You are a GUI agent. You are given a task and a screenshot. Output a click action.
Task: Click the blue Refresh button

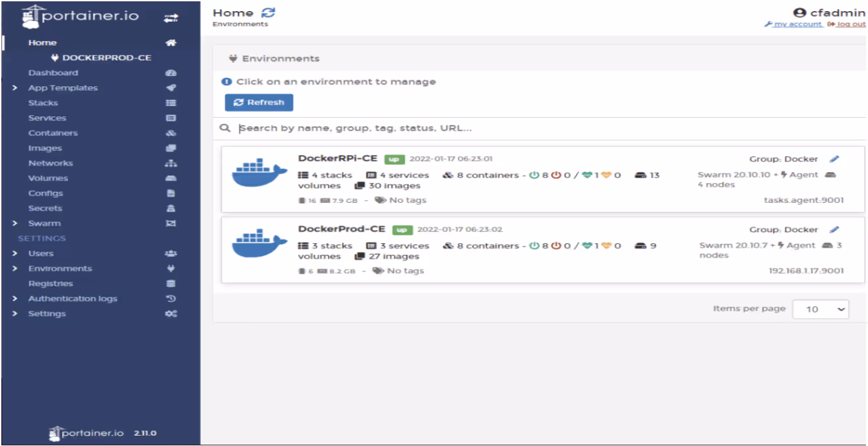pos(259,103)
